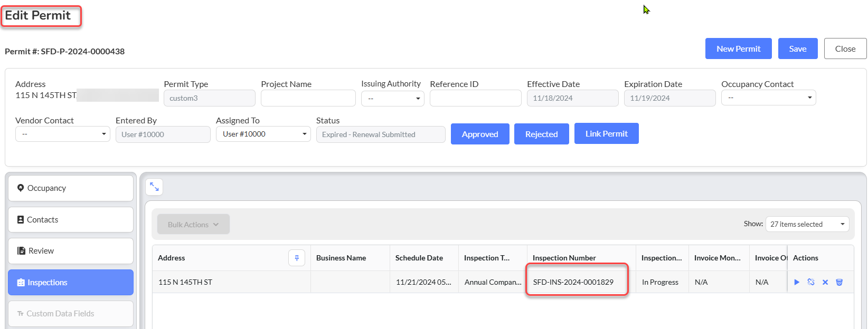Click the Expiration Date field 11/19/2024
868x329 pixels.
click(670, 98)
